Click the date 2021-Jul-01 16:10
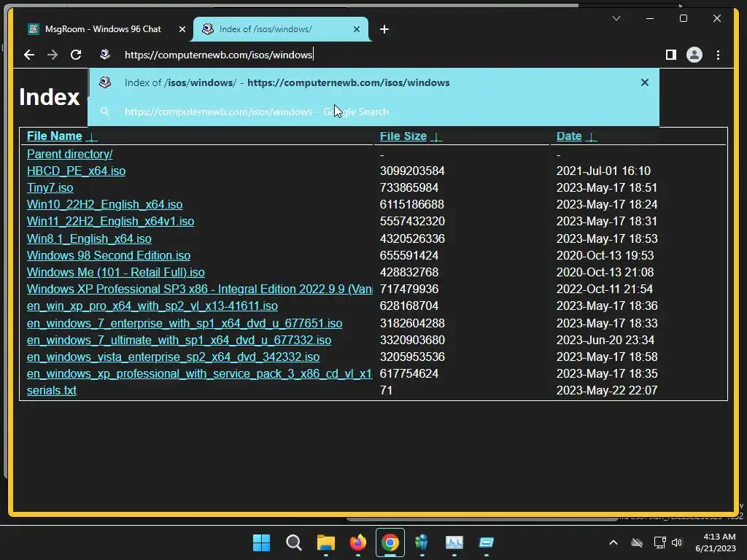Viewport: 747px width, 560px height. click(x=603, y=171)
